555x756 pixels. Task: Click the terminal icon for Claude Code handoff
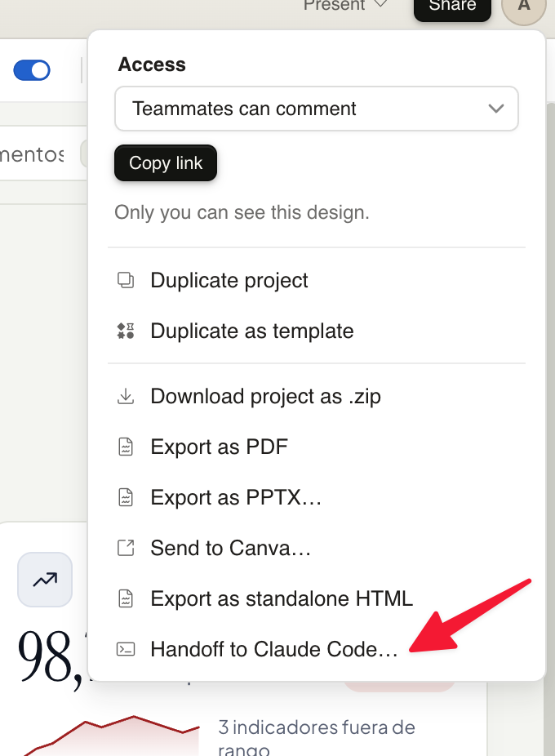pyautogui.click(x=126, y=650)
